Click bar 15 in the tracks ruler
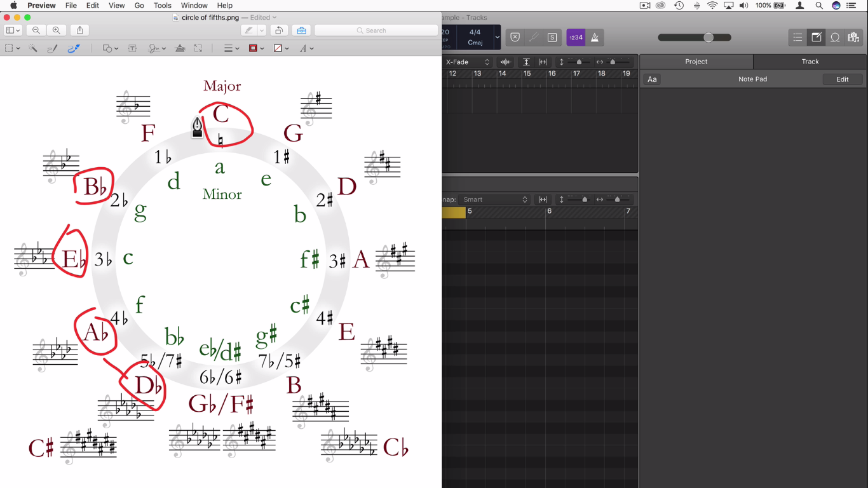The height and width of the screenshot is (488, 868). (527, 74)
